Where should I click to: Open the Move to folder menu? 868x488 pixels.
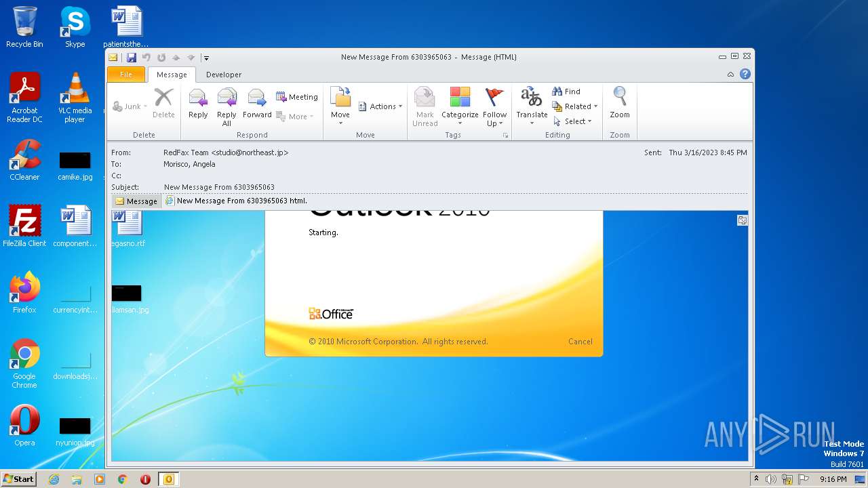pyautogui.click(x=340, y=104)
